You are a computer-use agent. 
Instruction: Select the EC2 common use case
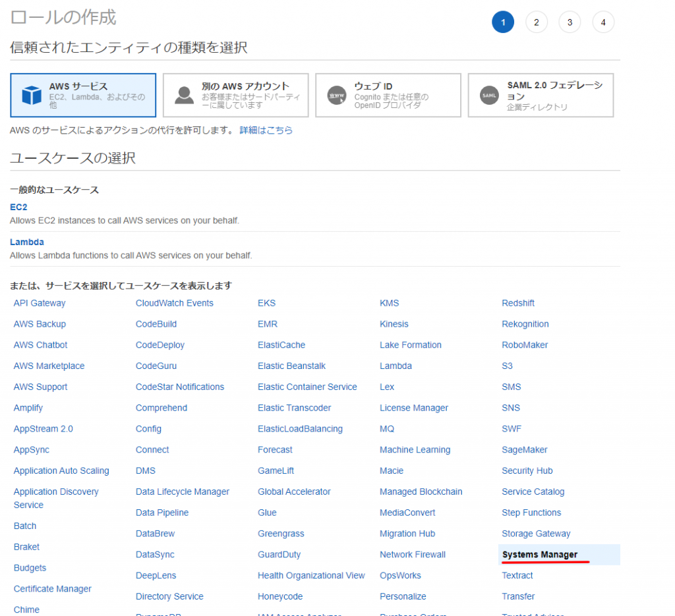(18, 207)
